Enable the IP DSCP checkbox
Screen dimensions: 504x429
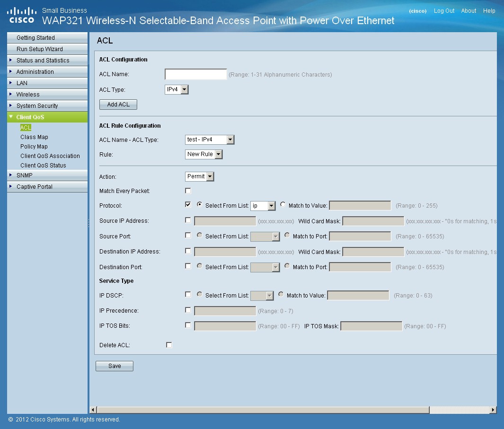[188, 294]
